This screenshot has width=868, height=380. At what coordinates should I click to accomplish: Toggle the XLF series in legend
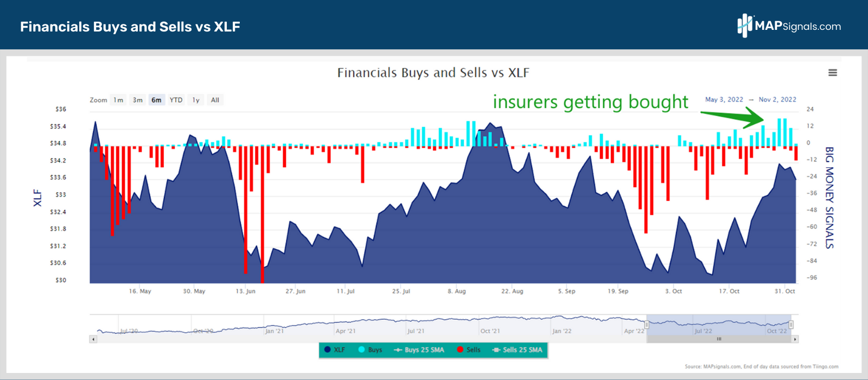[335, 350]
